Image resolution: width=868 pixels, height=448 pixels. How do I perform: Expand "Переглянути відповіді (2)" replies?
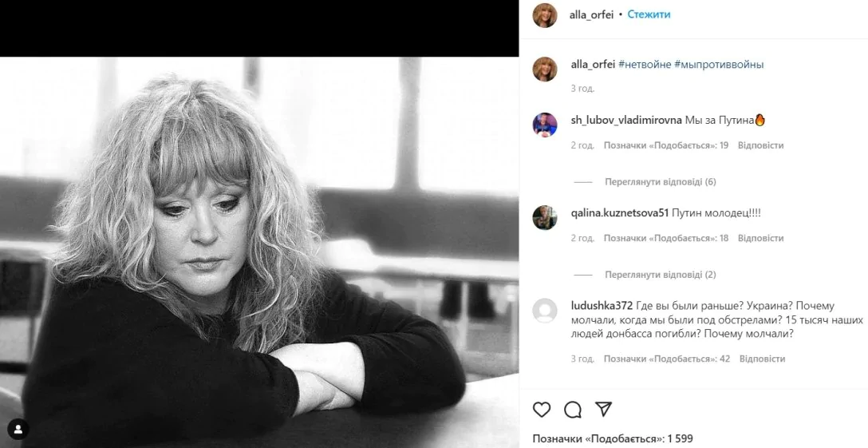tap(660, 275)
